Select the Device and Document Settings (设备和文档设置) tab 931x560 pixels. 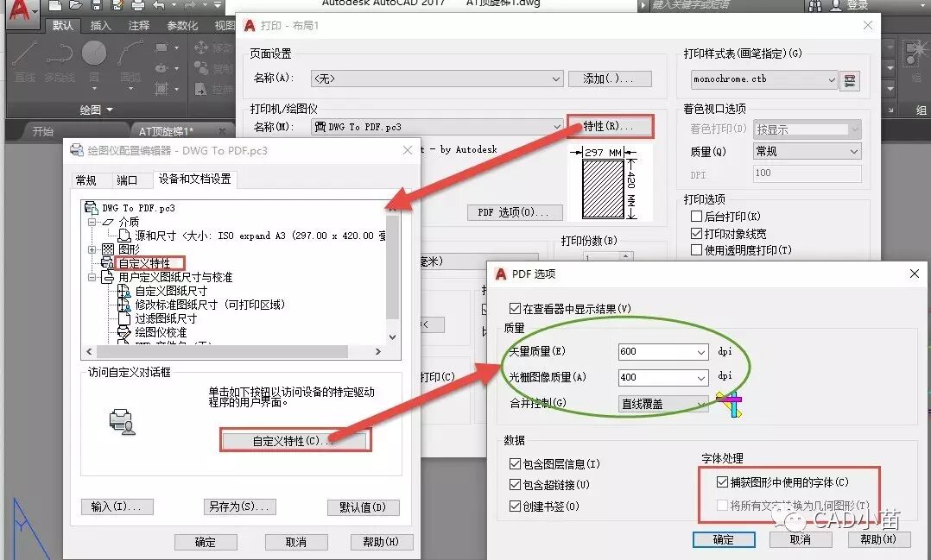click(195, 179)
